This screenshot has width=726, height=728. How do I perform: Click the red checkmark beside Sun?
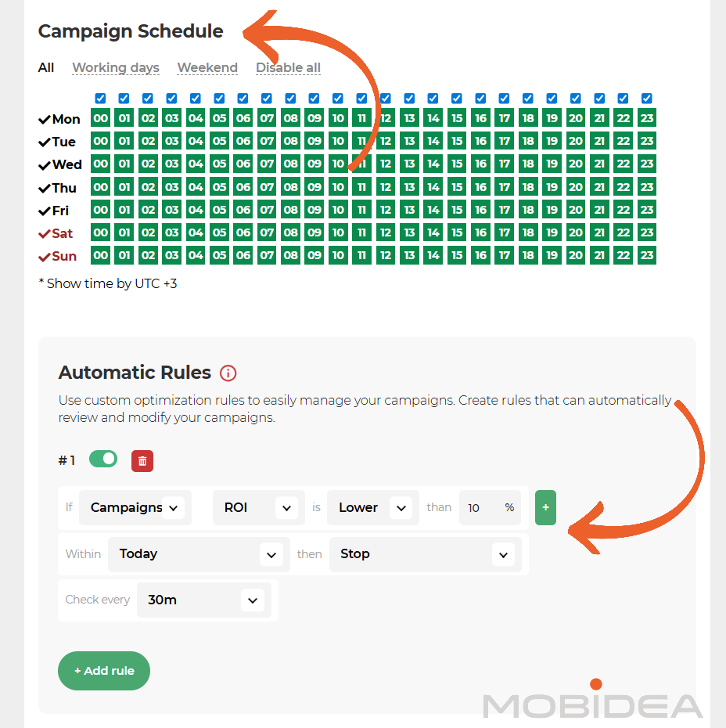pyautogui.click(x=45, y=257)
